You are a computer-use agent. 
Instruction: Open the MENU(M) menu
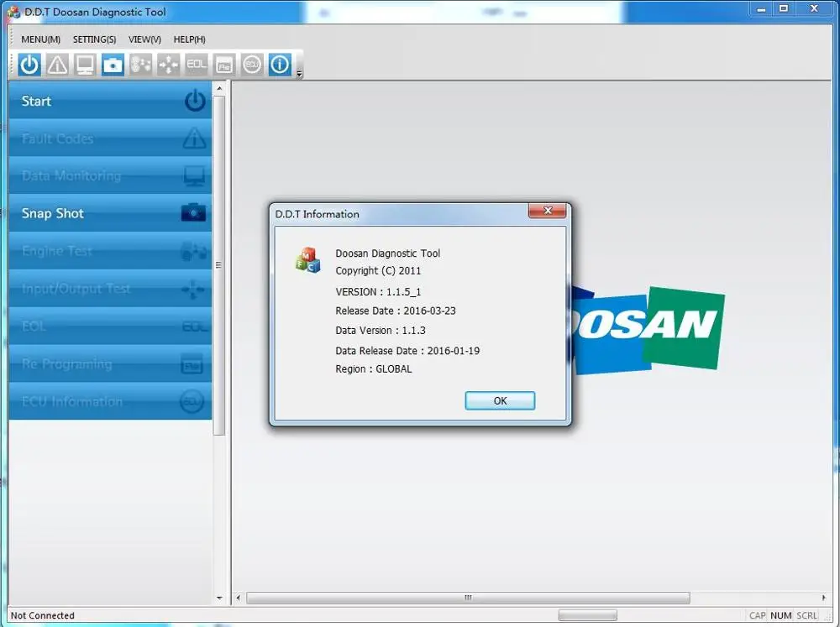tap(39, 39)
